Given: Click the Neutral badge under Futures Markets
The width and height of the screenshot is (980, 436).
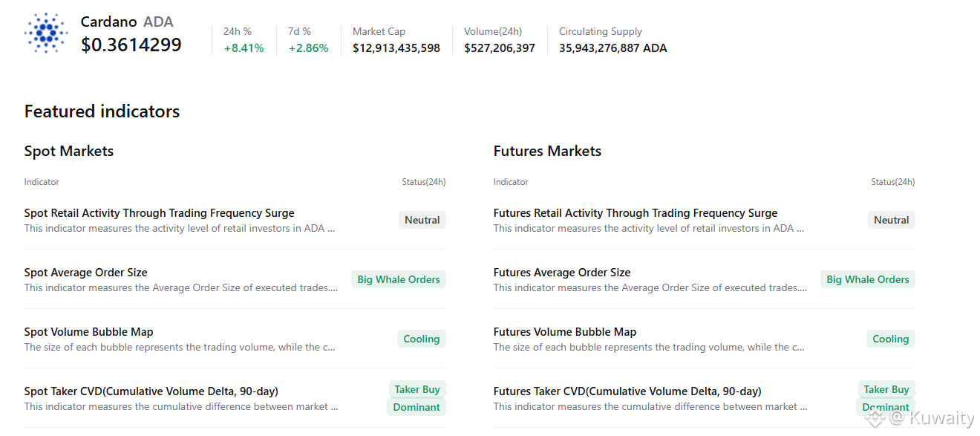Looking at the screenshot, I should (891, 220).
